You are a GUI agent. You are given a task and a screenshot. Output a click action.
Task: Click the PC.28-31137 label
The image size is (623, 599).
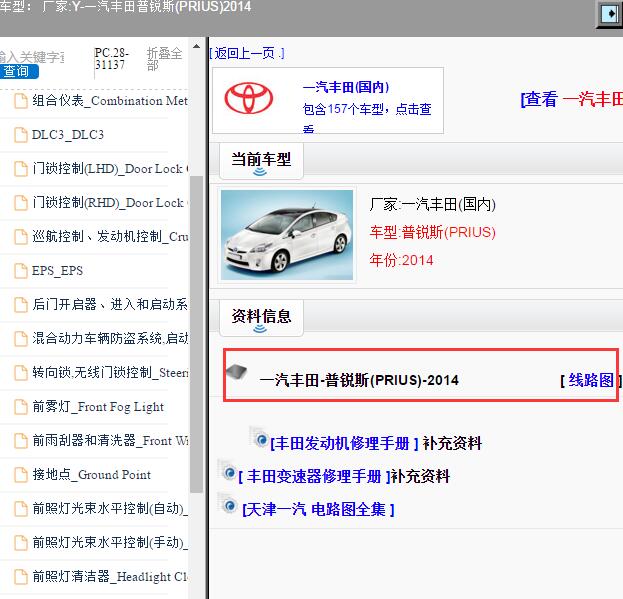(x=111, y=58)
